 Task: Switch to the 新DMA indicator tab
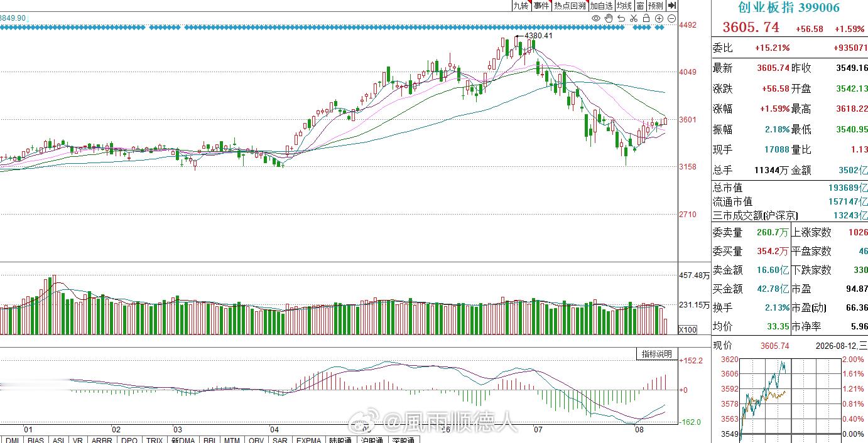point(182,440)
